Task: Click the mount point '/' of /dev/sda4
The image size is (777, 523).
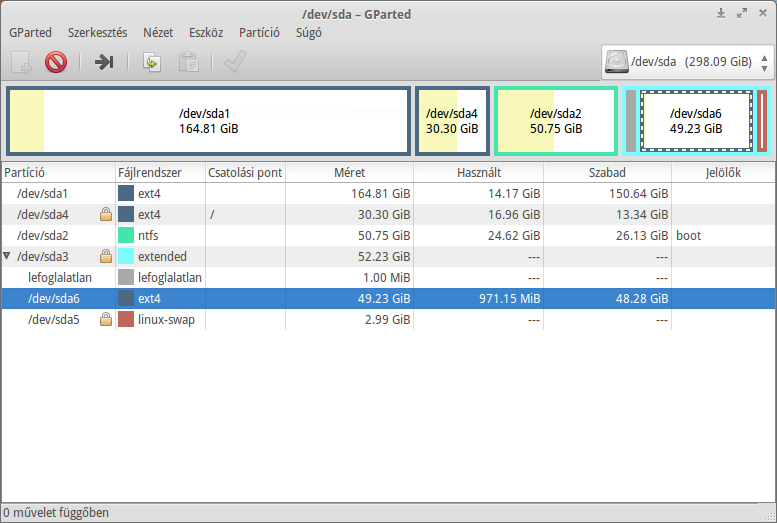Action: tap(212, 215)
